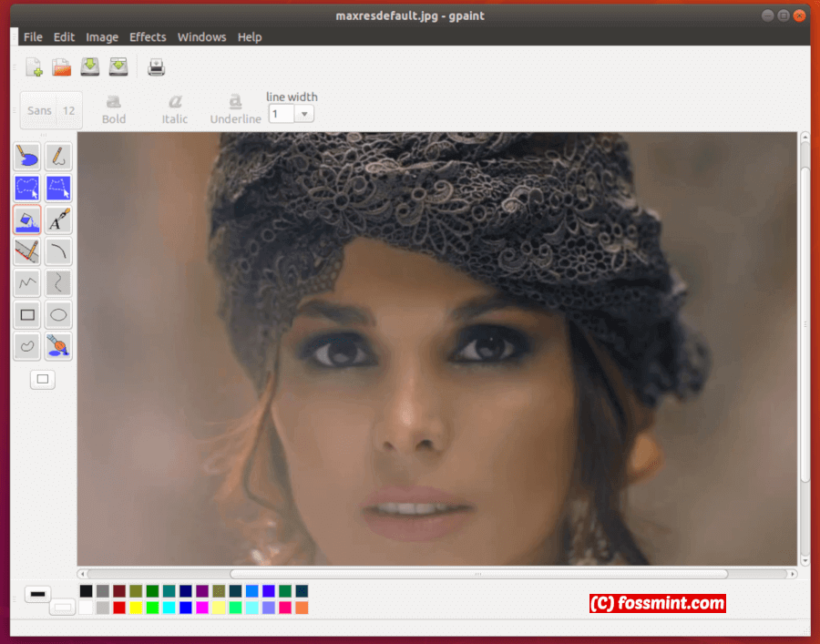The image size is (820, 644).
Task: Choose the freehand lasso selection tool
Action: point(26,189)
